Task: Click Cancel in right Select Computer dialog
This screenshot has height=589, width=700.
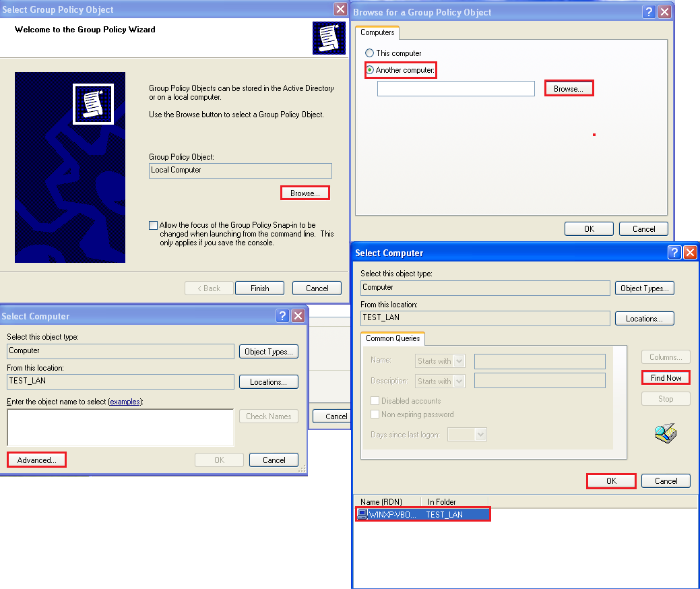Action: click(x=666, y=481)
